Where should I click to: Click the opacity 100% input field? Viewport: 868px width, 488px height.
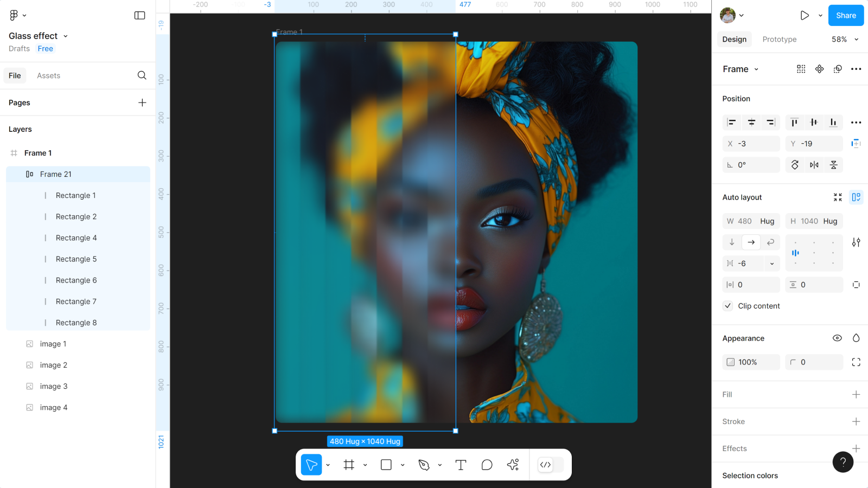point(751,362)
